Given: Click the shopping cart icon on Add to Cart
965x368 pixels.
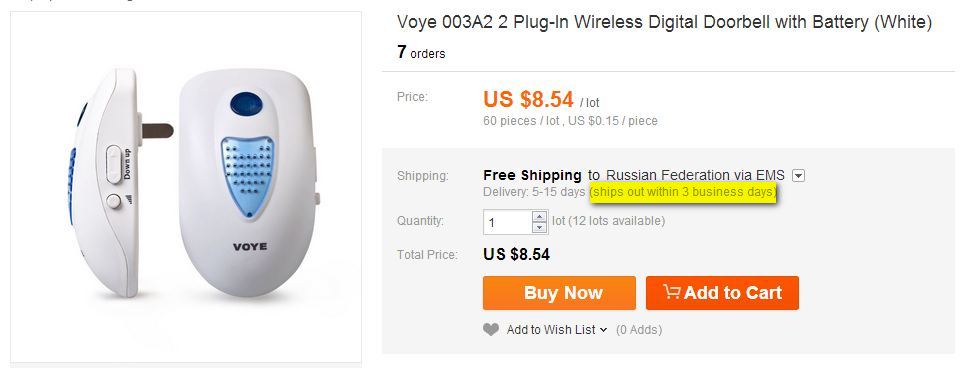Looking at the screenshot, I should point(671,292).
